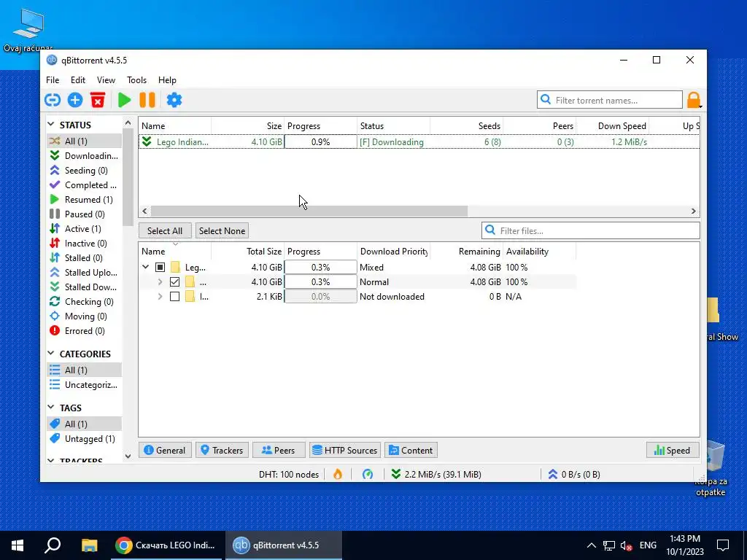Select the Seeding (0) filter
This screenshot has height=560, width=747.
point(84,171)
